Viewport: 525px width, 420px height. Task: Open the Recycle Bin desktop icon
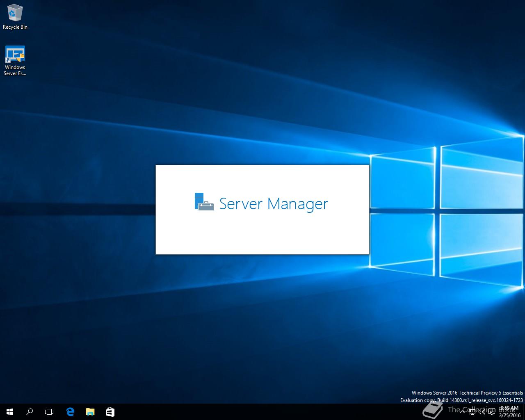pos(15,17)
